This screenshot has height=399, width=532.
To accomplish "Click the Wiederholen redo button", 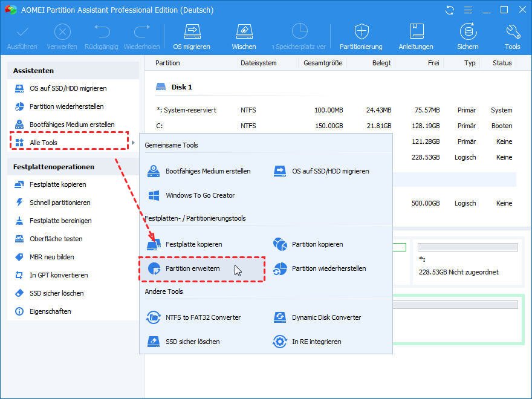I will pos(142,37).
